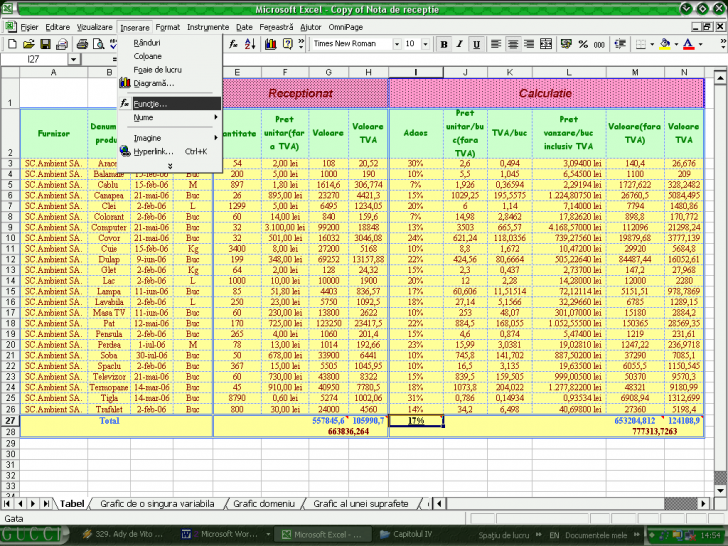This screenshot has height=546, width=728.
Task: Apply yellow fill color bucket
Action: pos(665,44)
